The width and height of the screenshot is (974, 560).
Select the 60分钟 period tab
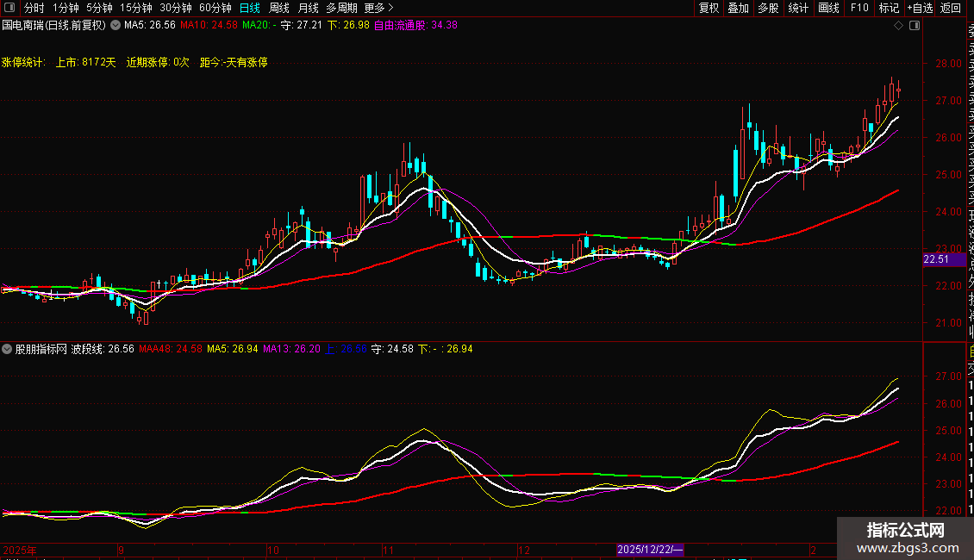(x=215, y=8)
